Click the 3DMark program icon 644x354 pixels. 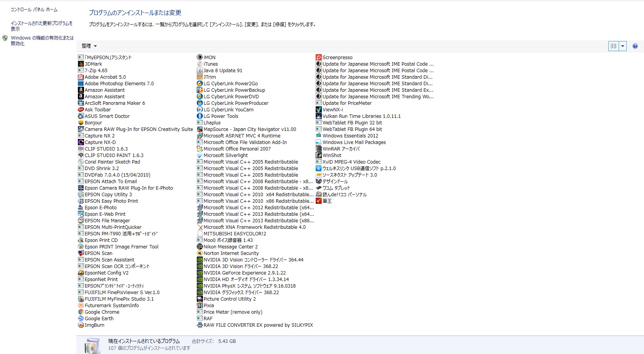81,64
